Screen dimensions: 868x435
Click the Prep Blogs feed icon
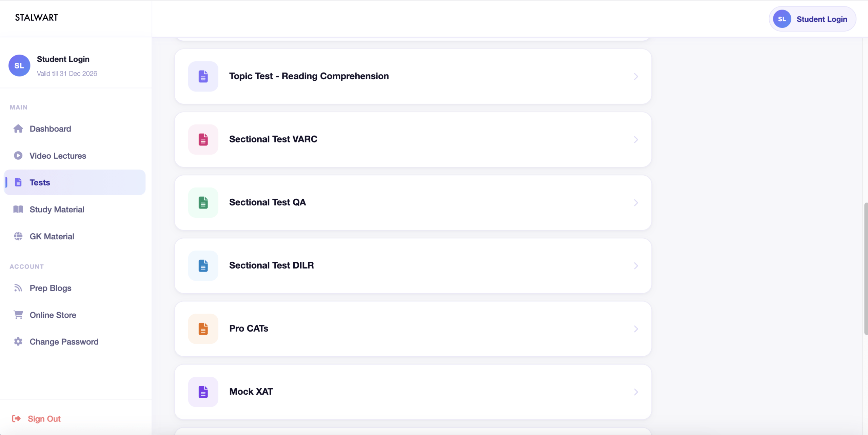[x=18, y=288]
